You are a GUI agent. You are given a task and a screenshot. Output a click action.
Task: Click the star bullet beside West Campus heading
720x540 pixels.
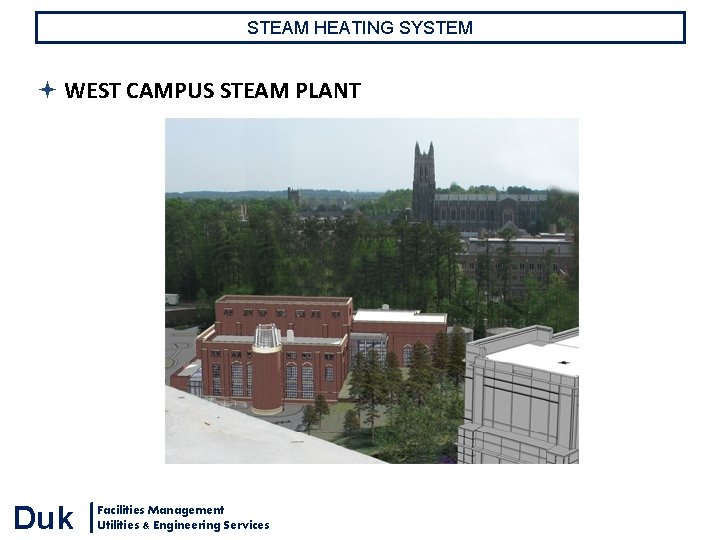click(47, 90)
